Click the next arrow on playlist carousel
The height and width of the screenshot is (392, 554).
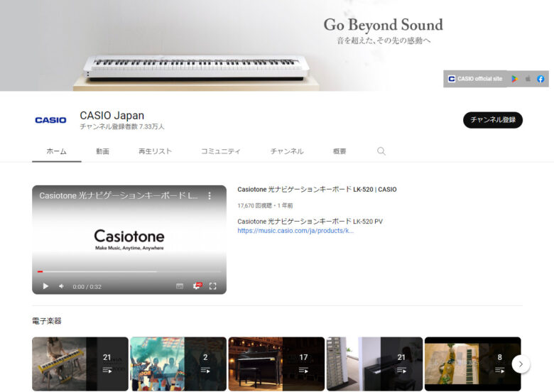coord(521,364)
